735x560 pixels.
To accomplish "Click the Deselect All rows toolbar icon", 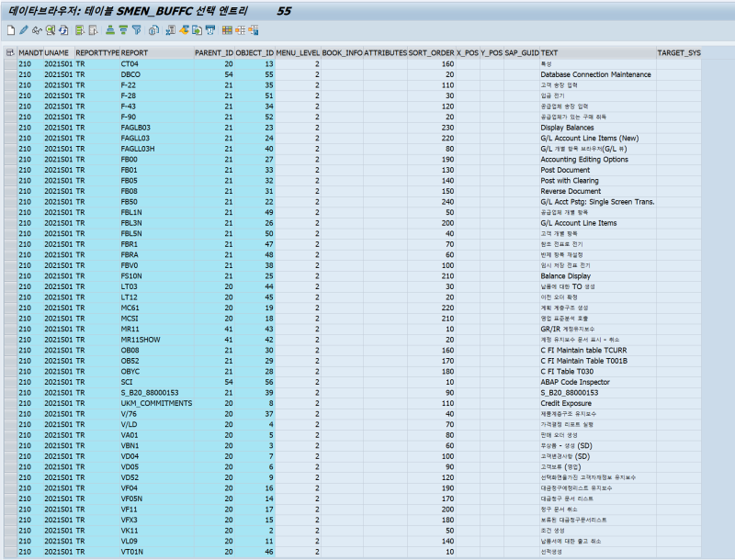I will coord(94,30).
